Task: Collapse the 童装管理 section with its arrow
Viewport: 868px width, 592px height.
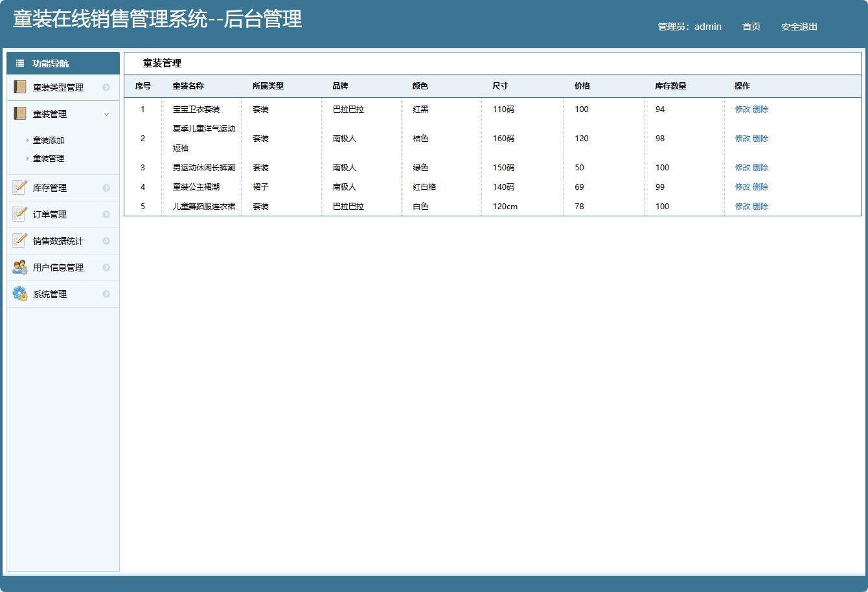Action: pos(106,113)
